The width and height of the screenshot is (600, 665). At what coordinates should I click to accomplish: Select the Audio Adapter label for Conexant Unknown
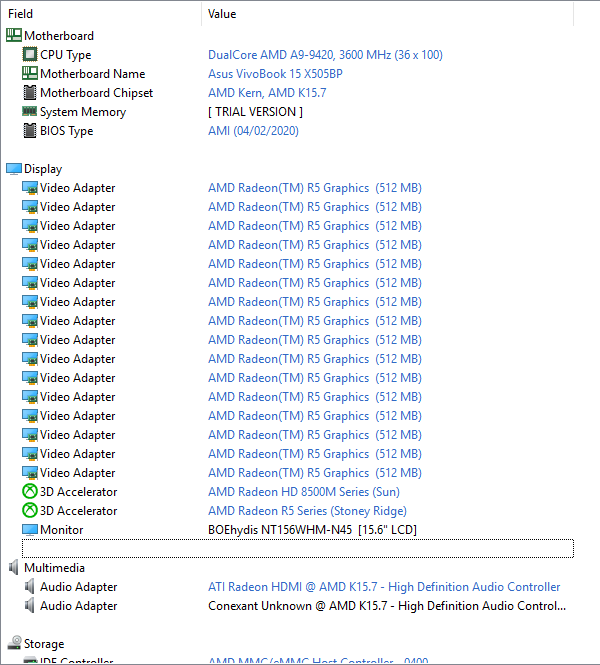point(78,606)
